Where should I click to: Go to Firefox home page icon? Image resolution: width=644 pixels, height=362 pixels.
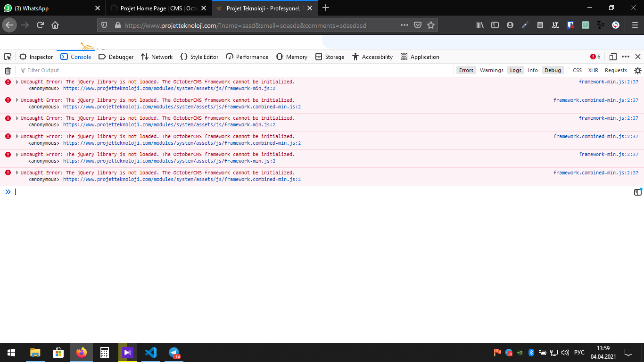coord(55,25)
